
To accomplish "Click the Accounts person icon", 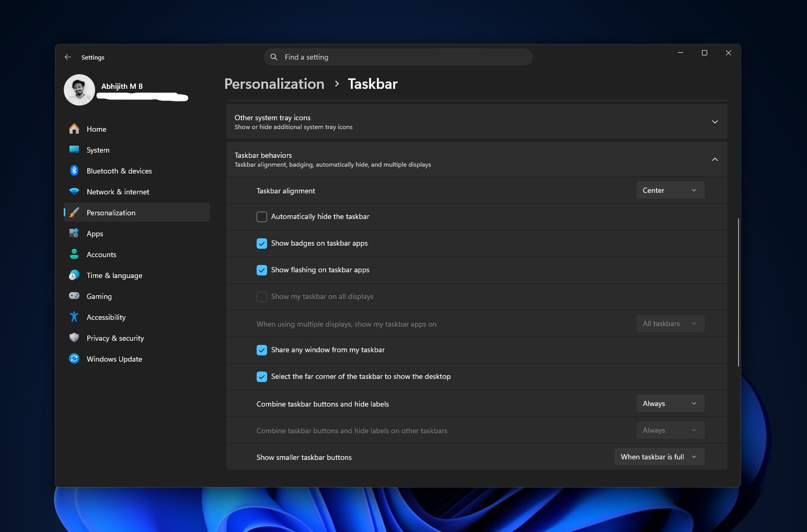I will pyautogui.click(x=74, y=254).
